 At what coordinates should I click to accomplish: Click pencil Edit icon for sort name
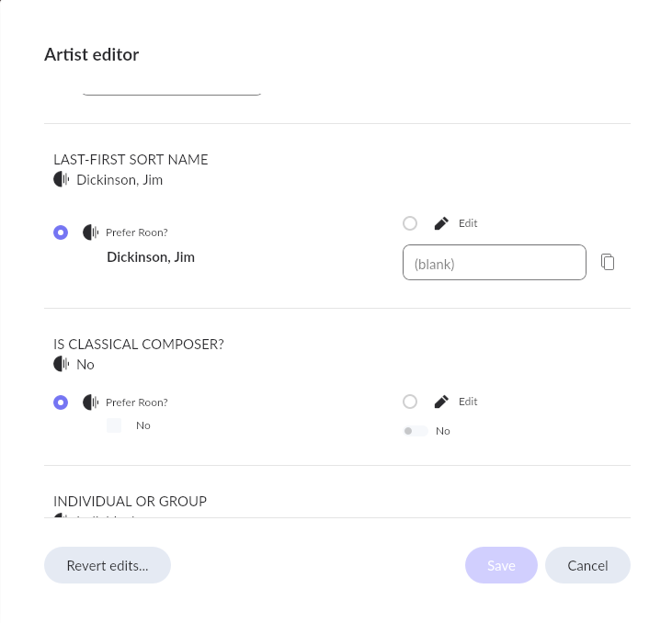(441, 223)
